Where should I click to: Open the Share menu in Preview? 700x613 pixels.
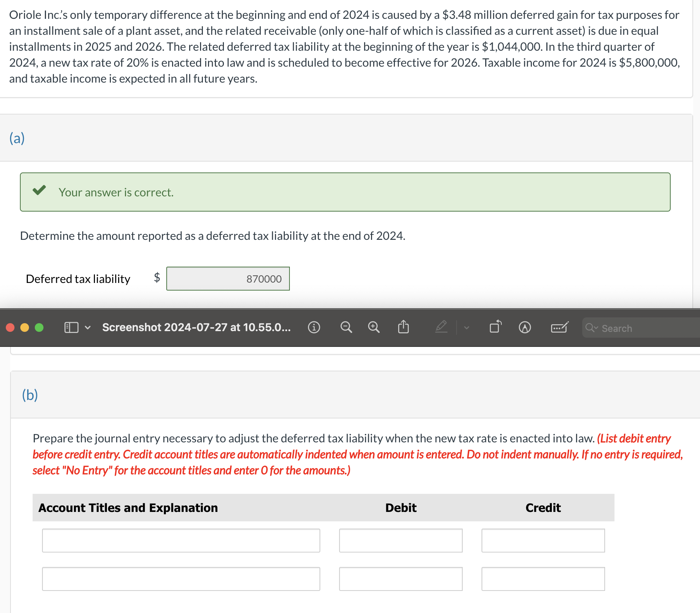point(403,327)
